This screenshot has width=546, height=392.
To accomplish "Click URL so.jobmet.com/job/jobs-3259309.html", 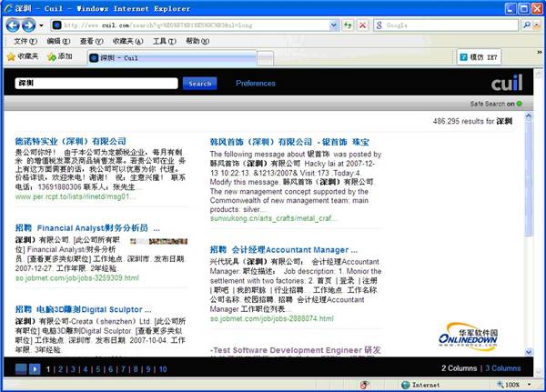I will coord(77,277).
